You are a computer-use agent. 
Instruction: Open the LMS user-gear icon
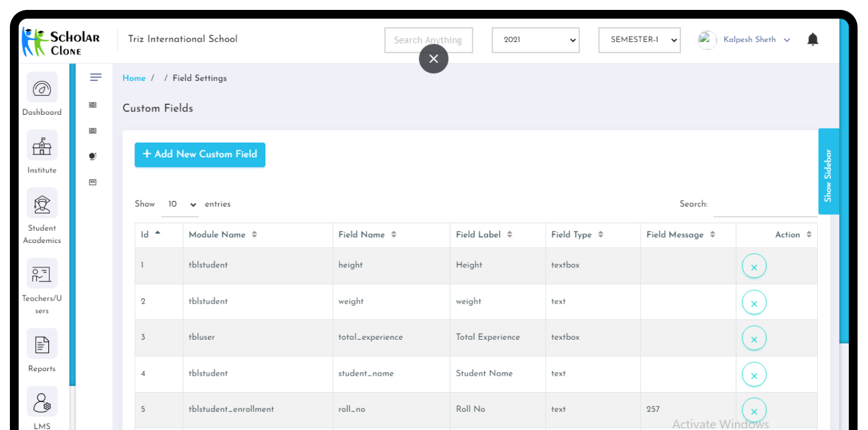[x=42, y=402]
